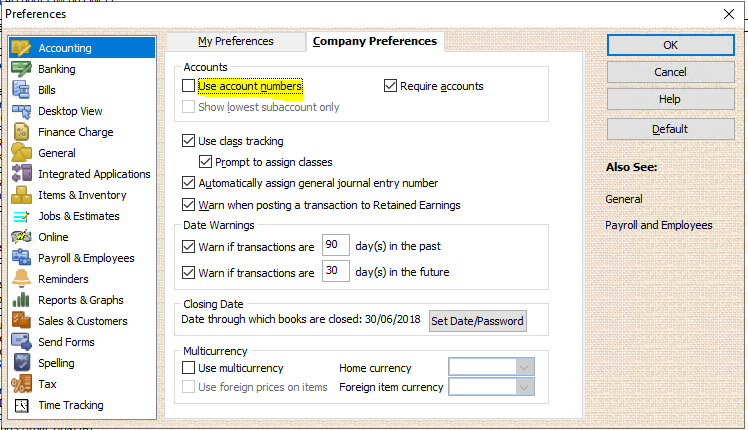Screen dimensions: 748x430
Task: Choose the Finance Charge icon
Action: (21, 132)
